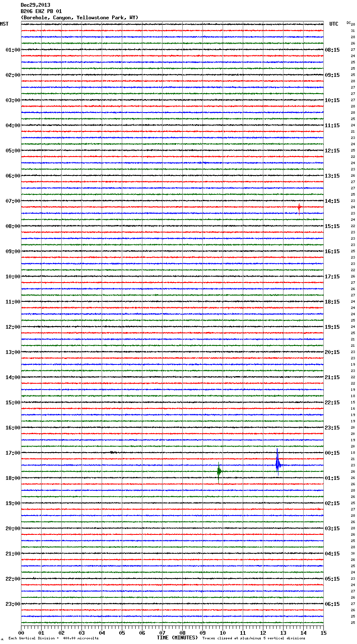Click the 04:00 MST time label
The height and width of the screenshot is (644, 357).
pyautogui.click(x=13, y=126)
